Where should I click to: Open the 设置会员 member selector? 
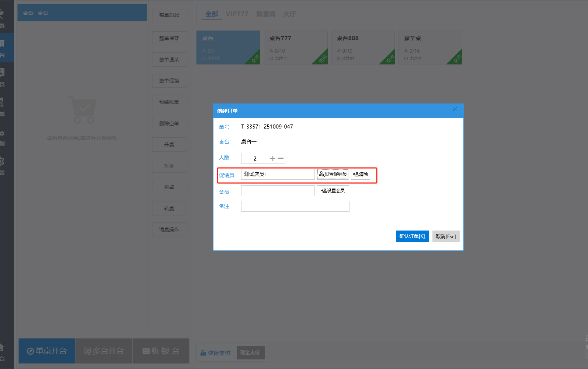(x=333, y=191)
